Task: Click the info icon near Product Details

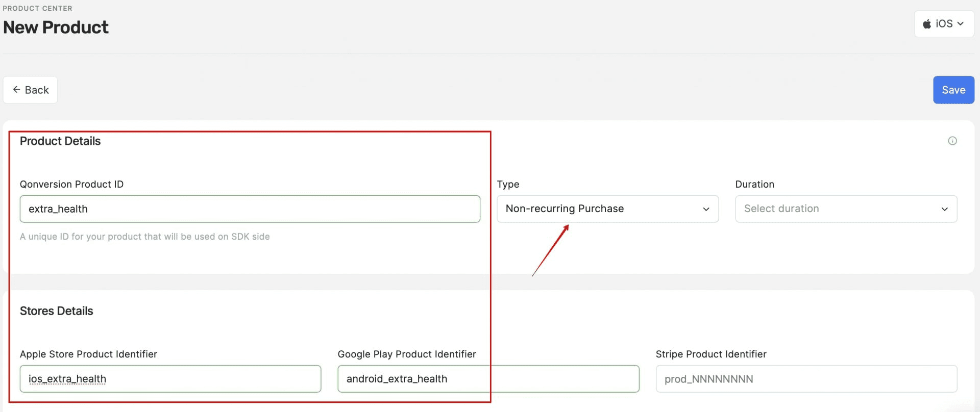Action: (x=952, y=141)
